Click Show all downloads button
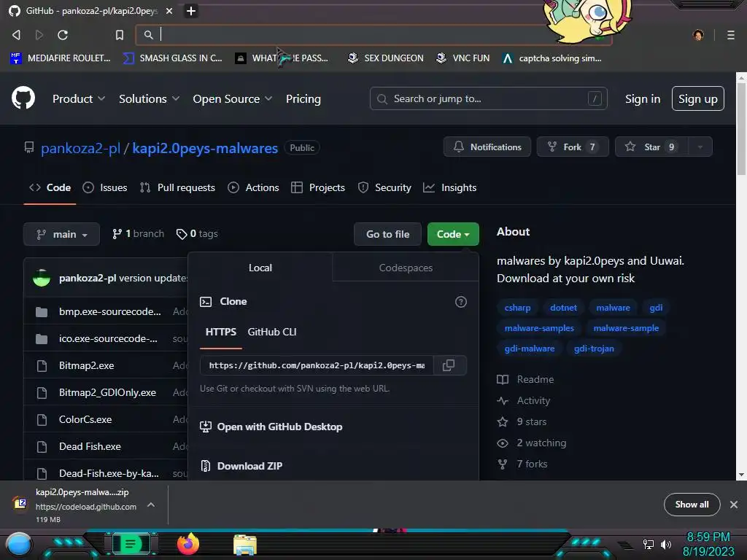This screenshot has width=747, height=560. click(x=692, y=505)
